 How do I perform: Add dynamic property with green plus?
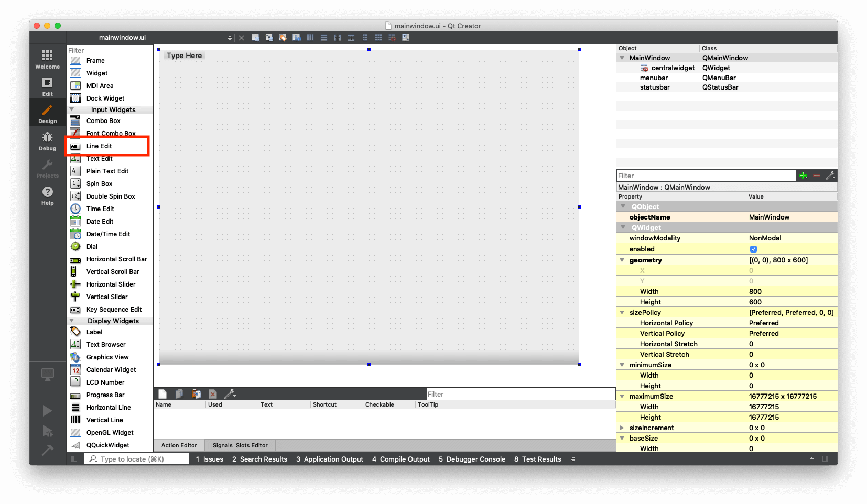(803, 176)
